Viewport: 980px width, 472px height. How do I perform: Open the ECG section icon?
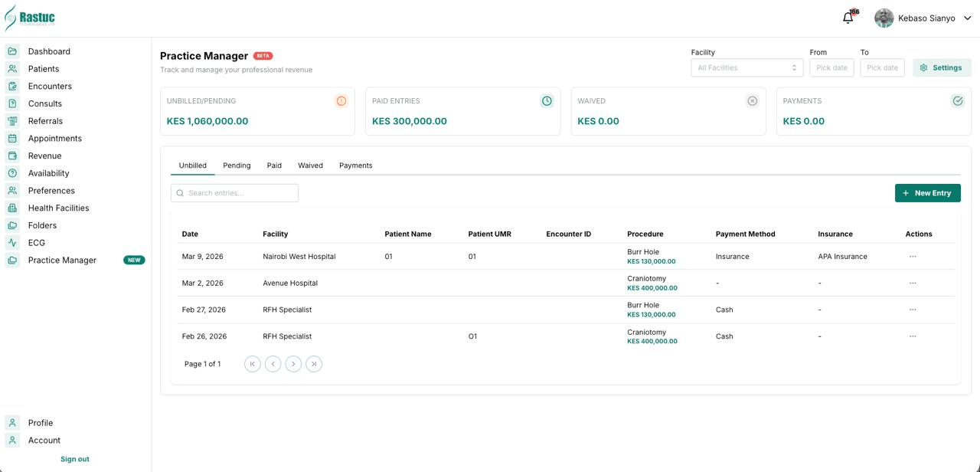[x=11, y=242]
